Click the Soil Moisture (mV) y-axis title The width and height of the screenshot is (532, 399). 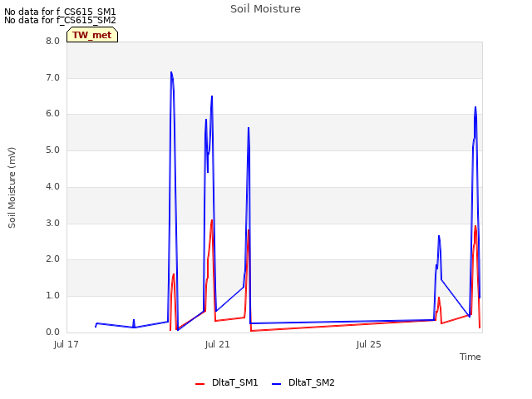tap(12, 188)
